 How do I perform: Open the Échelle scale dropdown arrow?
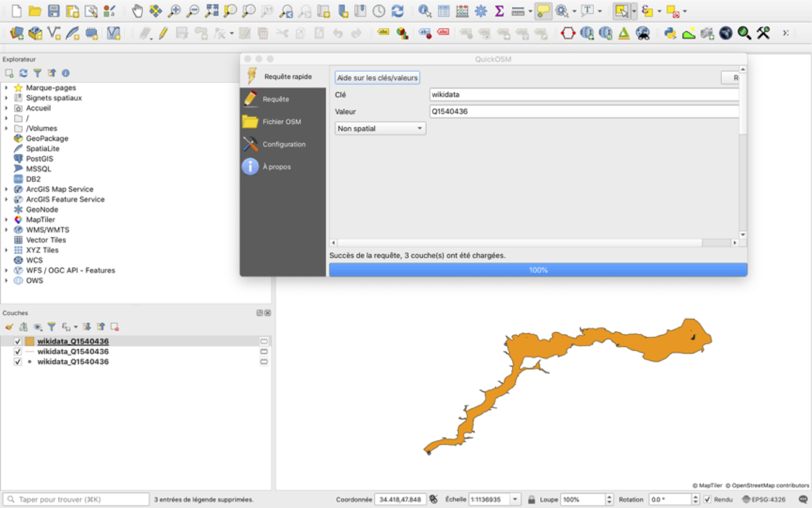(515, 500)
